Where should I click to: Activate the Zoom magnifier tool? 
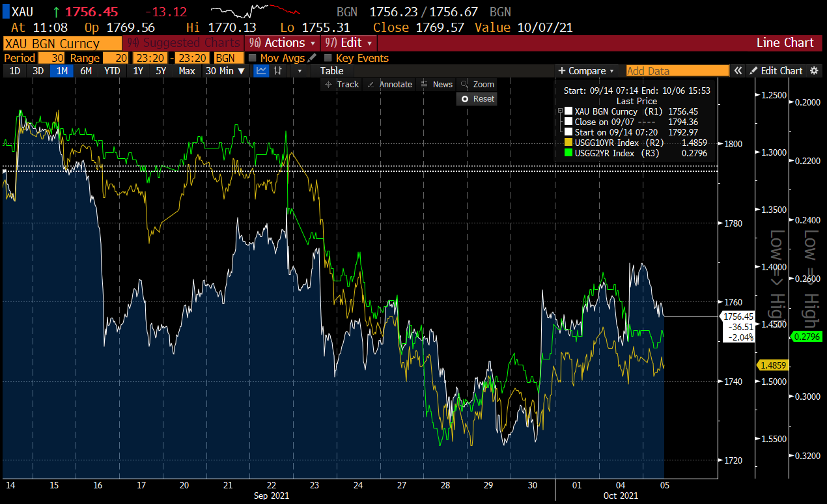click(x=477, y=84)
